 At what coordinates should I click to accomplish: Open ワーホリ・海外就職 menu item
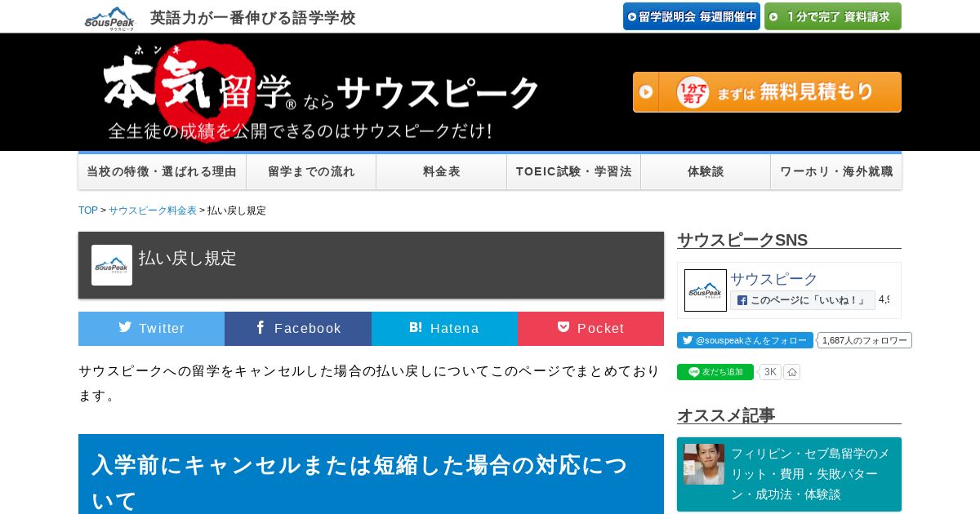836,172
